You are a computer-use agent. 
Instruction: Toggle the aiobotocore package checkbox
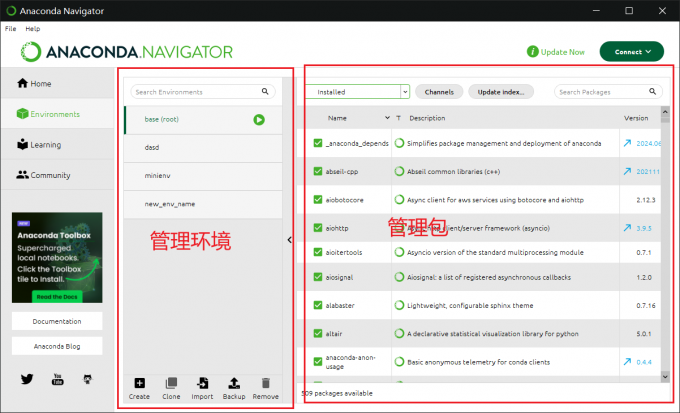click(x=318, y=200)
